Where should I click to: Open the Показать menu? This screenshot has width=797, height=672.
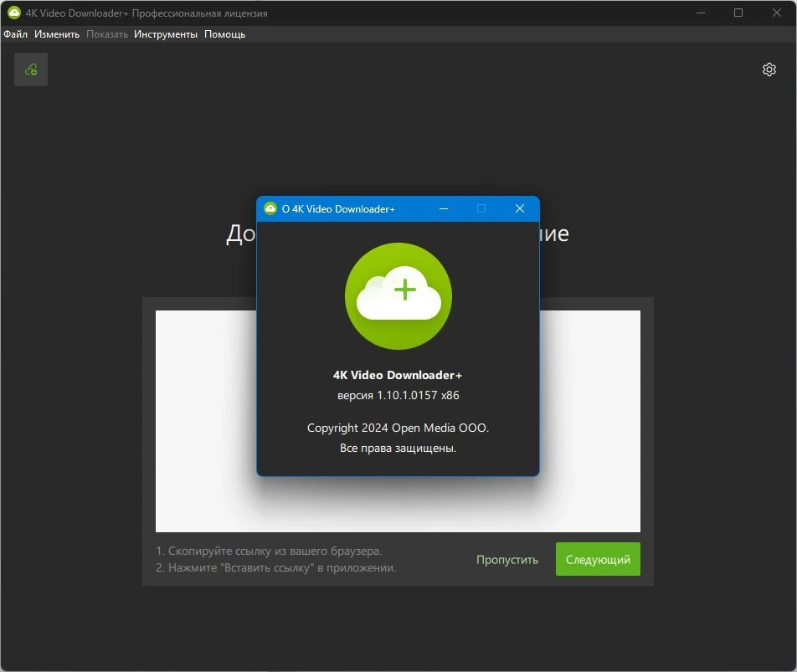click(107, 34)
